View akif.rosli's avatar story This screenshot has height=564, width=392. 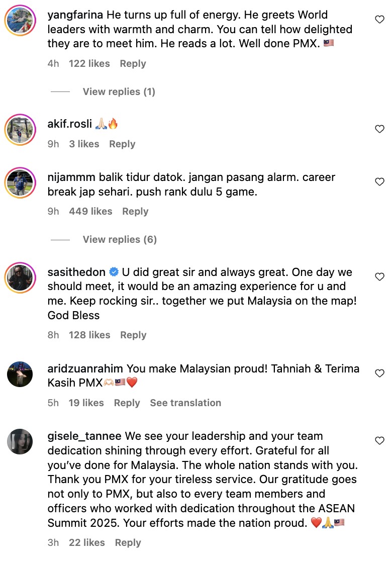20,130
